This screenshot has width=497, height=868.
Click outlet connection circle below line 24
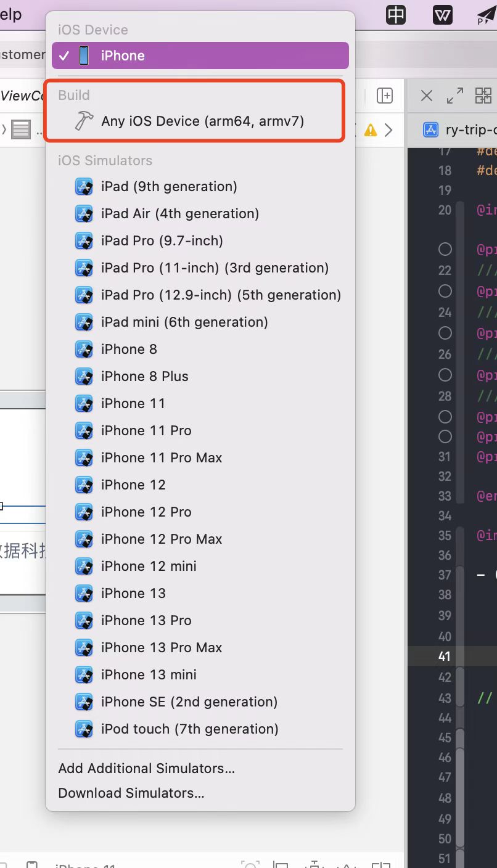tap(445, 333)
